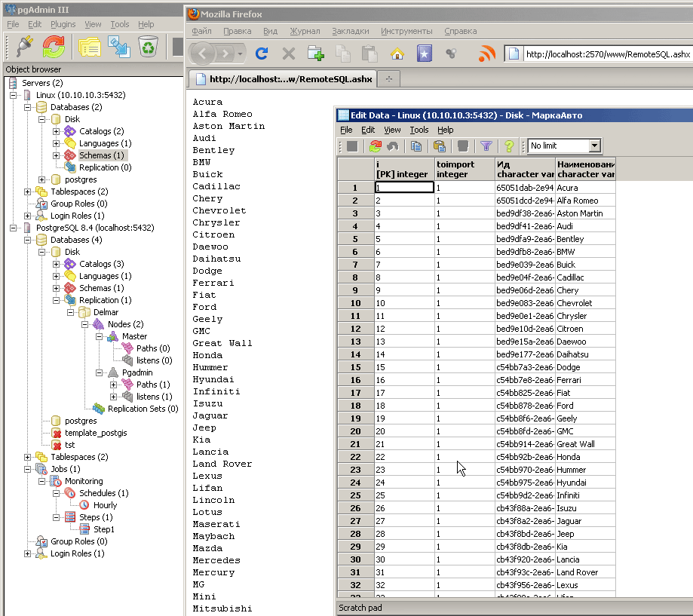Save changes icon in Edit Data toolbar

click(x=352, y=146)
